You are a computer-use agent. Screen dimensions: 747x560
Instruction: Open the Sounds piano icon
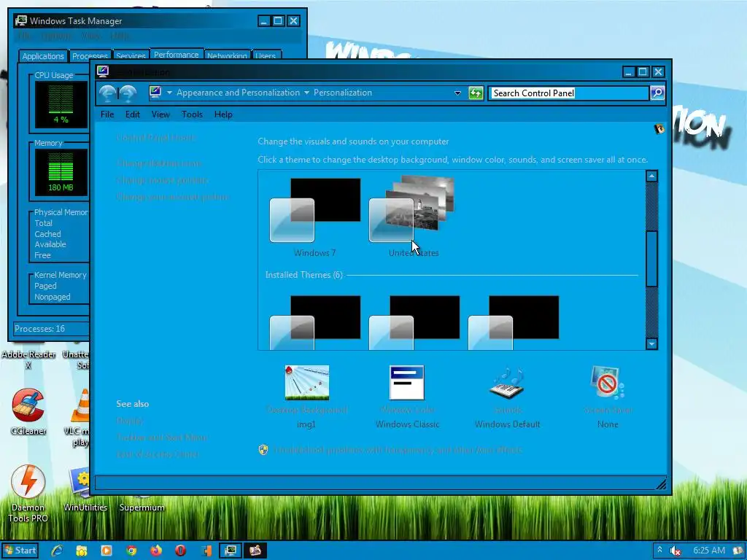click(x=507, y=382)
